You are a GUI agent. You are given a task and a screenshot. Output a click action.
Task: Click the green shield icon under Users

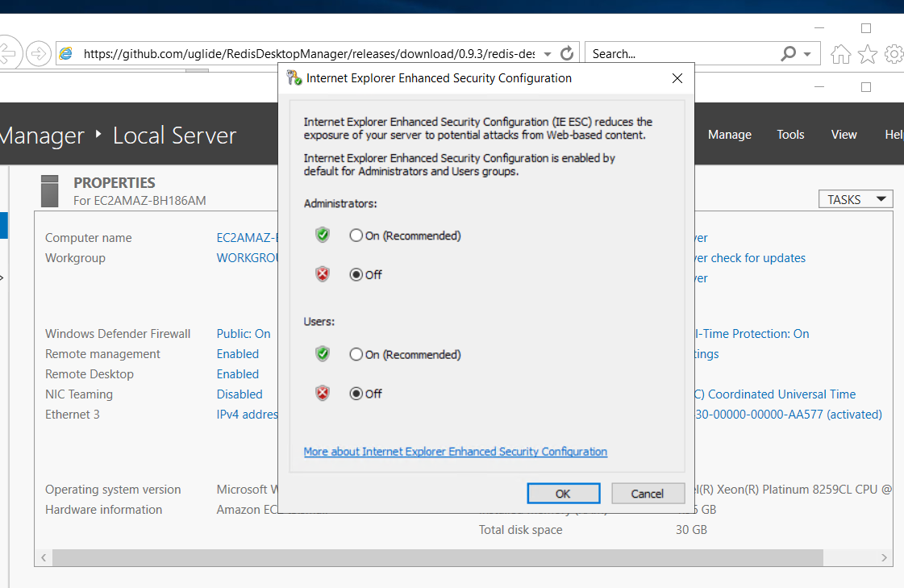click(x=323, y=354)
